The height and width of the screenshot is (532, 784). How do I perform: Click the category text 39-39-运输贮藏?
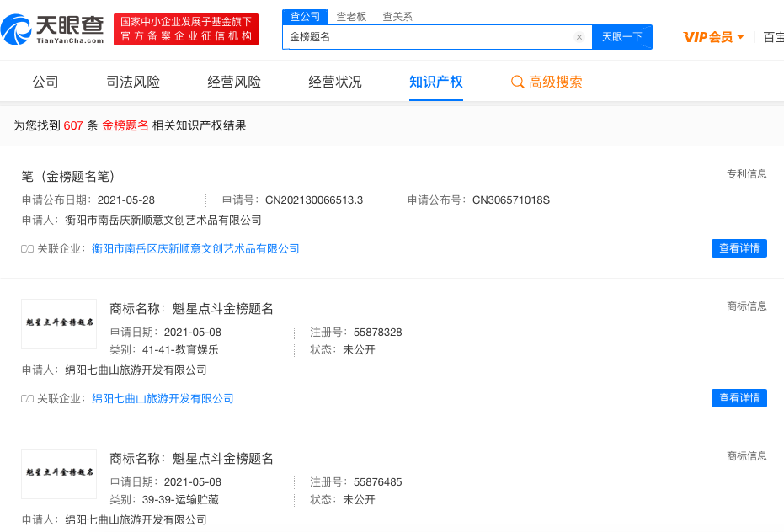pos(180,500)
